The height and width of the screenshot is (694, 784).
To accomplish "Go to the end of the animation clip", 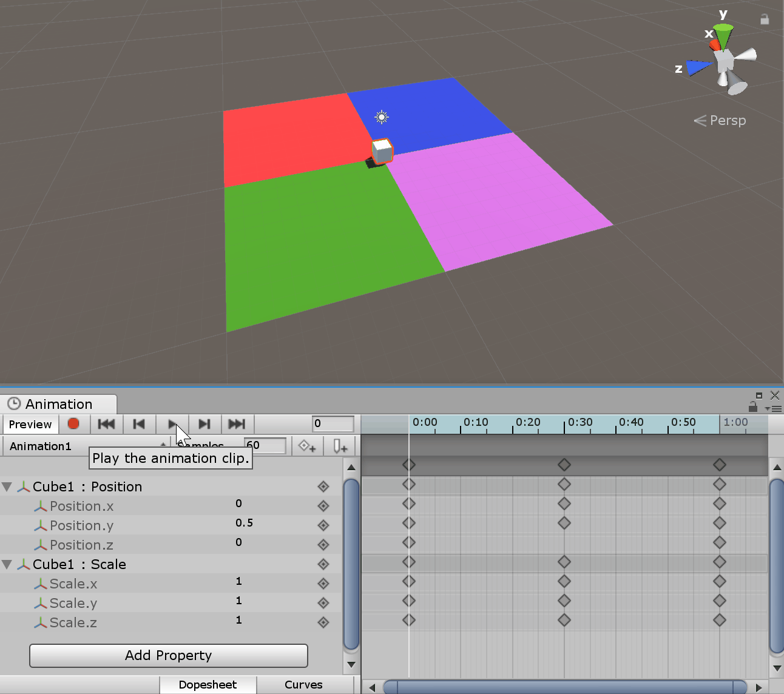I will pyautogui.click(x=237, y=423).
